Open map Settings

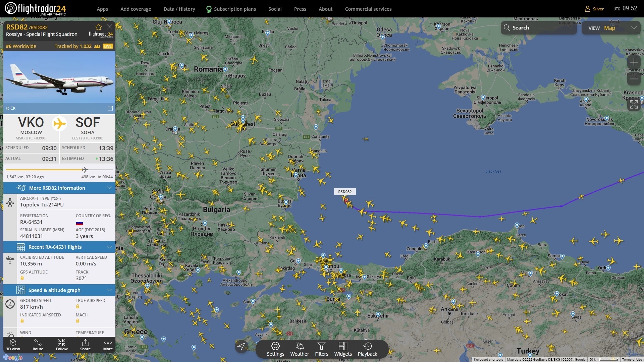pos(275,349)
